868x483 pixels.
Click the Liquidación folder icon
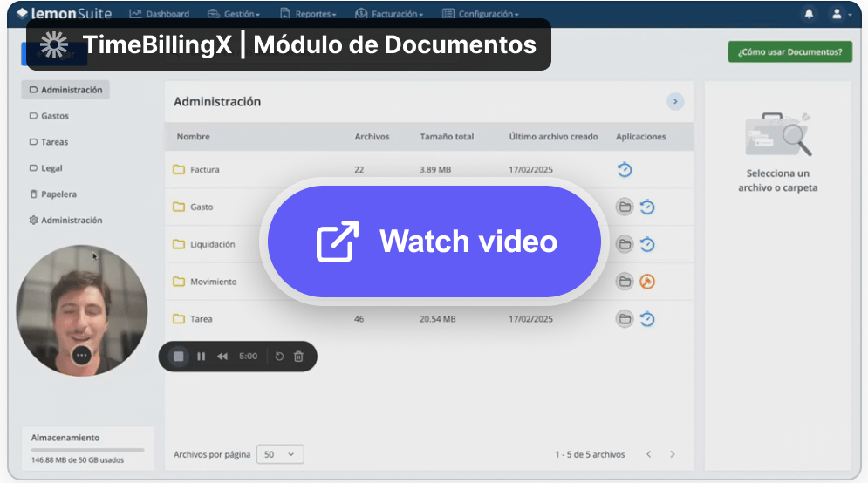[178, 244]
